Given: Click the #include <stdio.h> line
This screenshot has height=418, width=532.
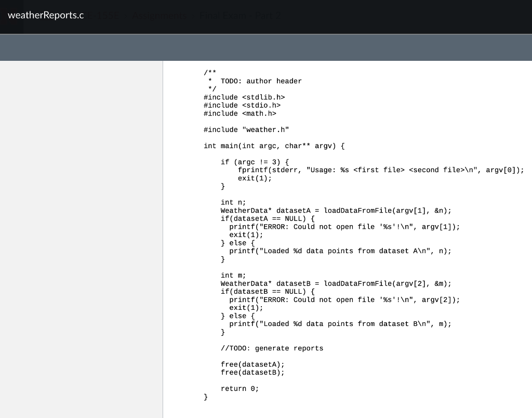Looking at the screenshot, I should coord(242,106).
